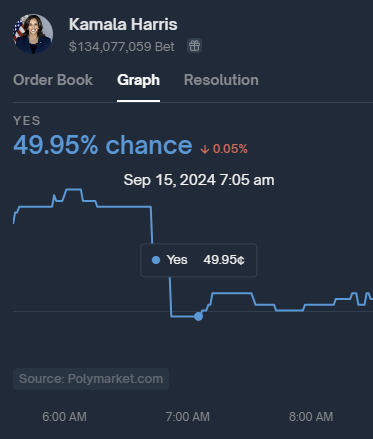Click the $134,077,059 Bet amount
Image resolution: width=373 pixels, height=439 pixels.
click(x=121, y=47)
